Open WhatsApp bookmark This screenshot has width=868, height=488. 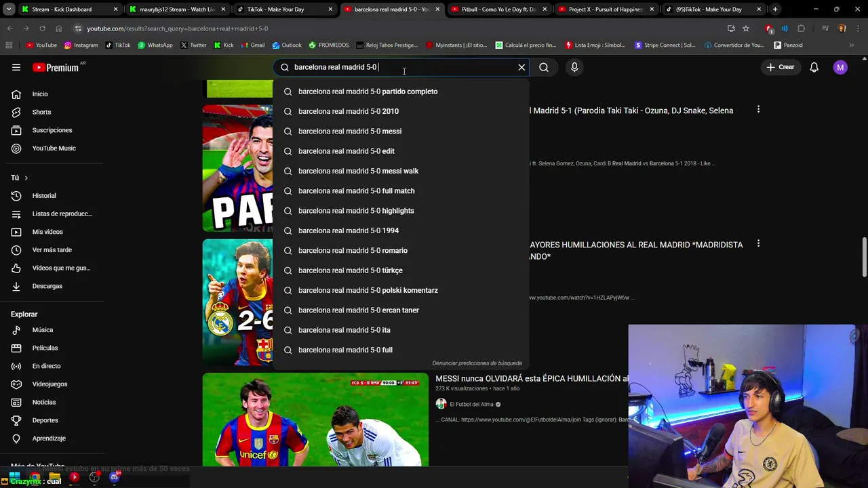coord(155,45)
